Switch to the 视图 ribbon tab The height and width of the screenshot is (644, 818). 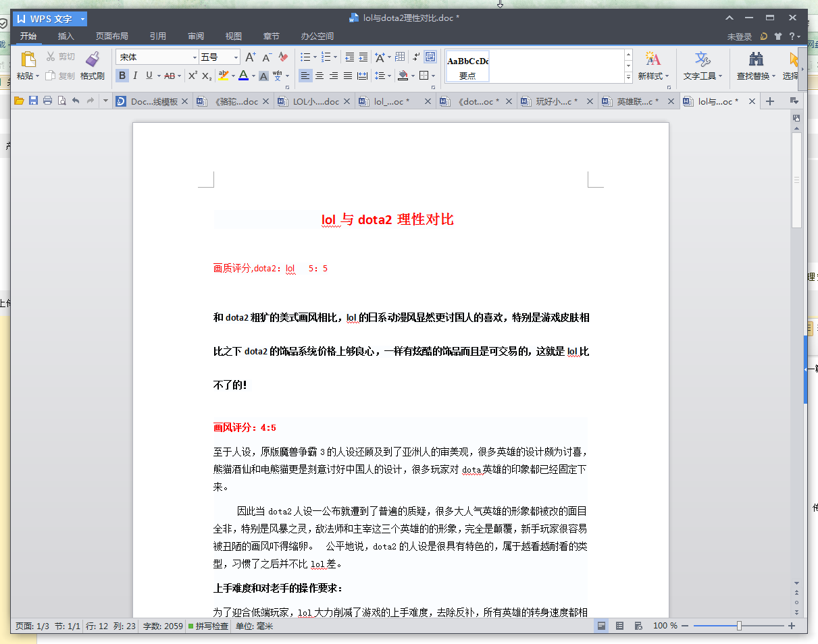pos(234,36)
